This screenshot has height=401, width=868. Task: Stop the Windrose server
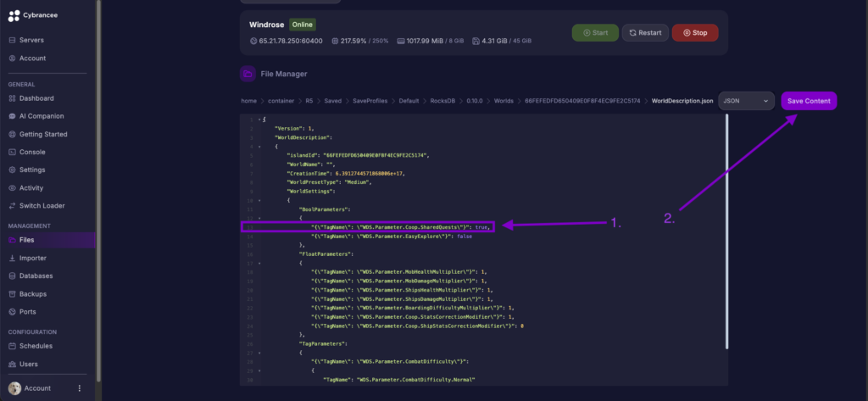[695, 33]
